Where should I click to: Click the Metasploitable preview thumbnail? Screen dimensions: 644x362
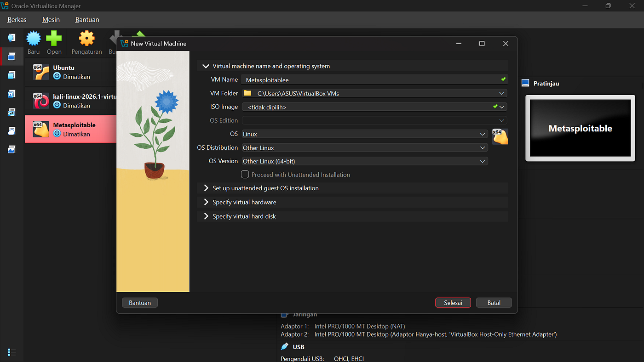581,129
